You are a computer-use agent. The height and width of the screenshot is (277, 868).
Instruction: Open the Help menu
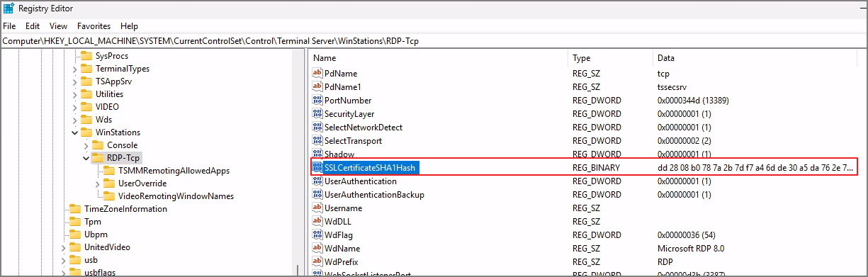(x=130, y=26)
